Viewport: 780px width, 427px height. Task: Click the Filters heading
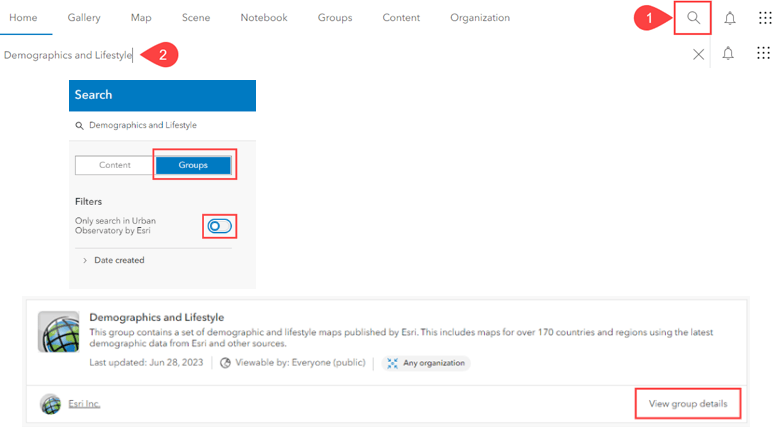[89, 202]
